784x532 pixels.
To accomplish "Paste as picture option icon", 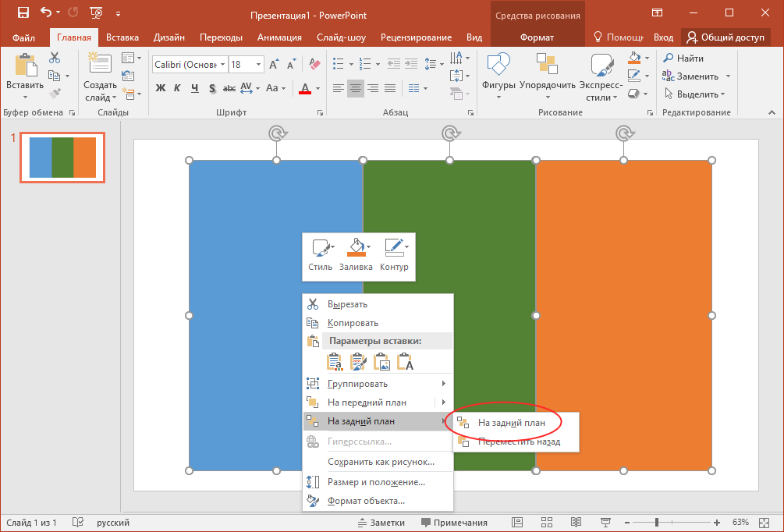I will coord(382,361).
